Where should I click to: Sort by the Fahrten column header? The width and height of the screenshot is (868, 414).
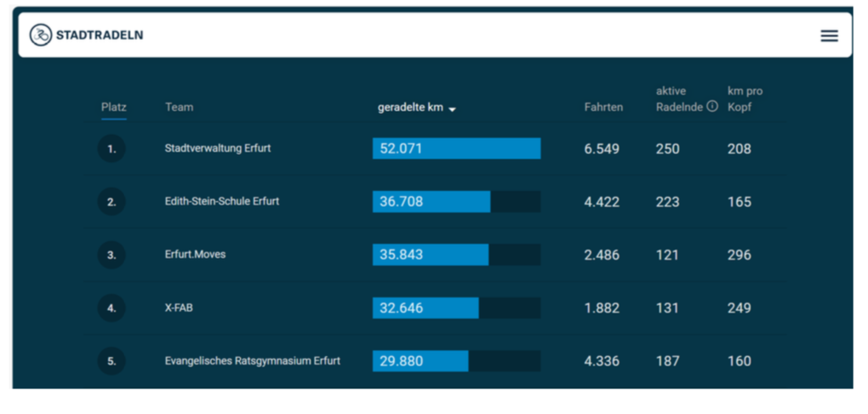603,107
